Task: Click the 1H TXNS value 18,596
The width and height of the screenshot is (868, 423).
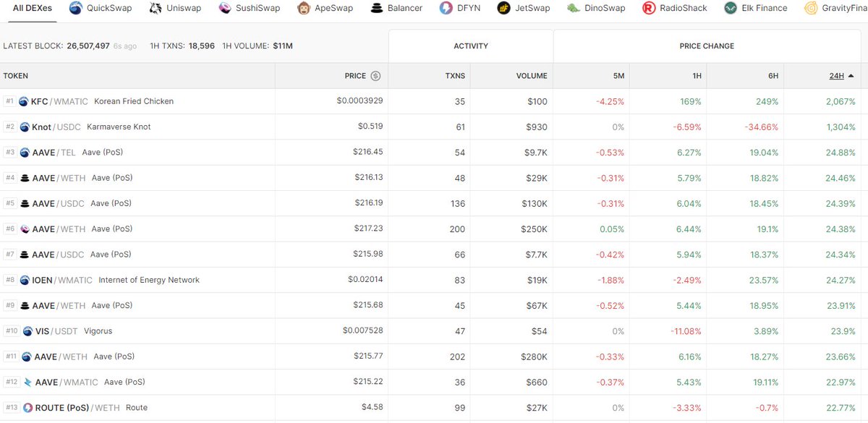Action: [202, 46]
